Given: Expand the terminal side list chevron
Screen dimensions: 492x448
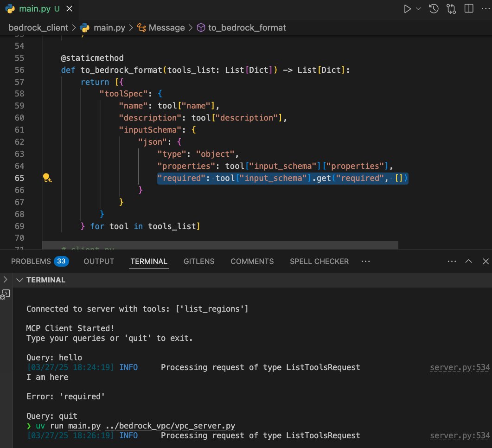Looking at the screenshot, I should click(6, 279).
